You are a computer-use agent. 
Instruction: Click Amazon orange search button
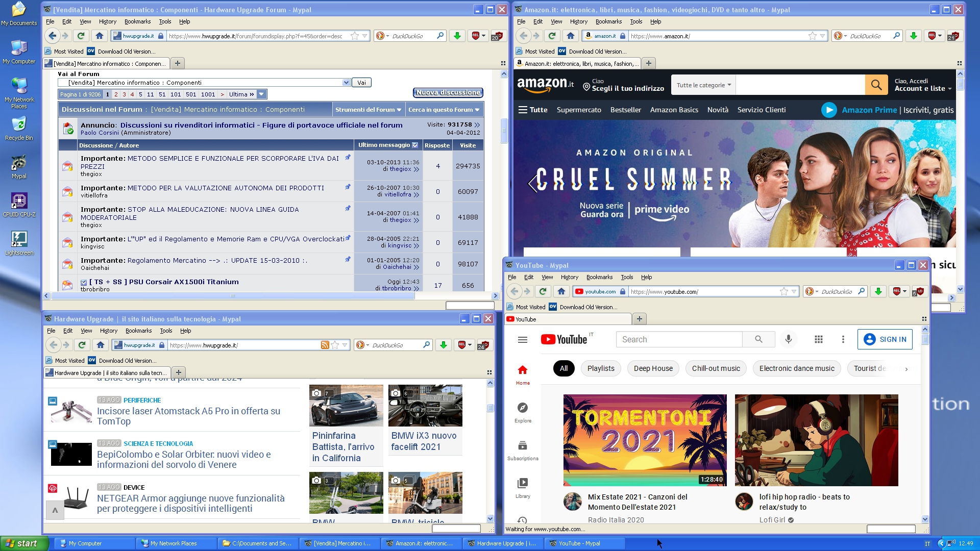click(x=876, y=85)
